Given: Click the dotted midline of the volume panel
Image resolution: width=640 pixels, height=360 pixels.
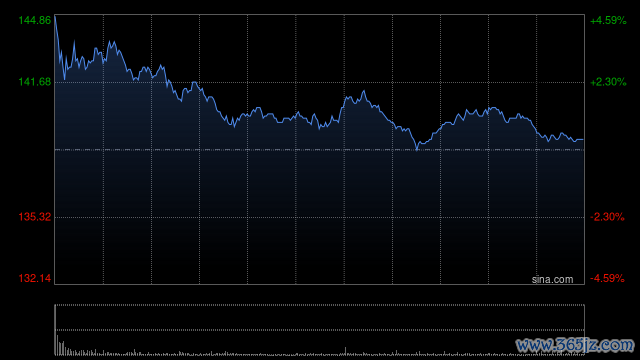Looking at the screenshot, I should [320, 330].
